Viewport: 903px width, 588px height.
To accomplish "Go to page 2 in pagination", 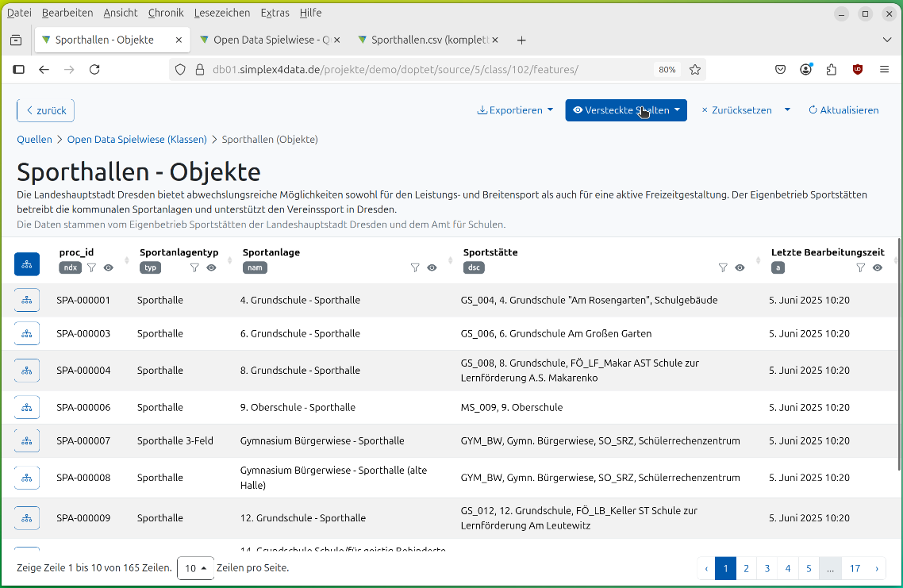I will (x=747, y=568).
